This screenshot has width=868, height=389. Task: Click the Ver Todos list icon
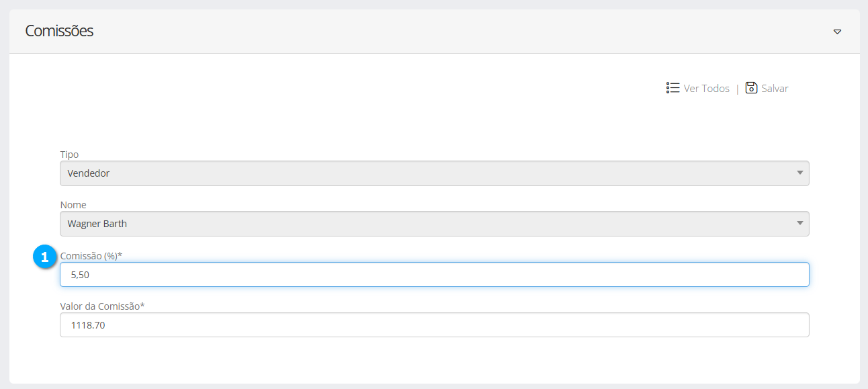click(672, 88)
